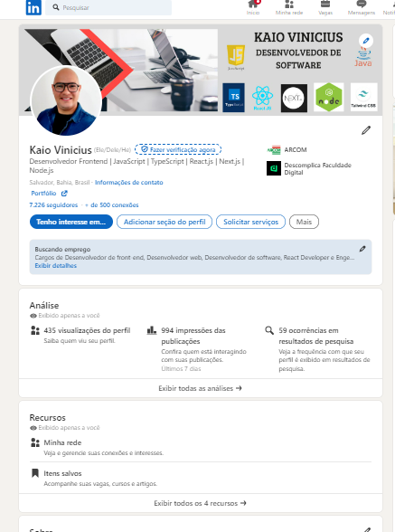This screenshot has width=395, height=532.
Task: Edit profile intro with pencil icon
Action: [366, 130]
